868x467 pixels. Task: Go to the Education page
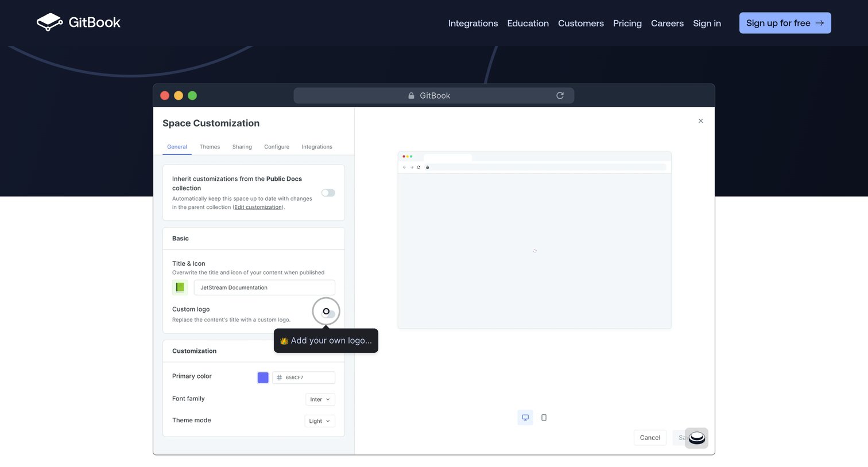(x=528, y=23)
